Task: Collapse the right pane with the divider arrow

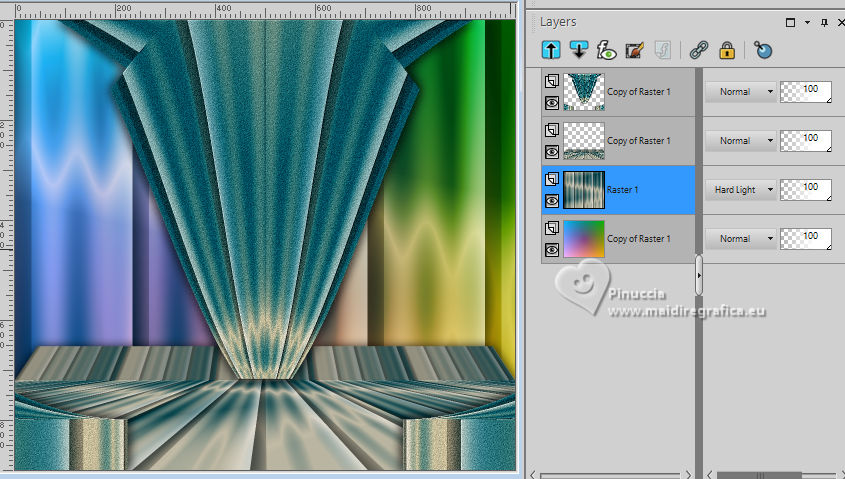Action: 699,275
